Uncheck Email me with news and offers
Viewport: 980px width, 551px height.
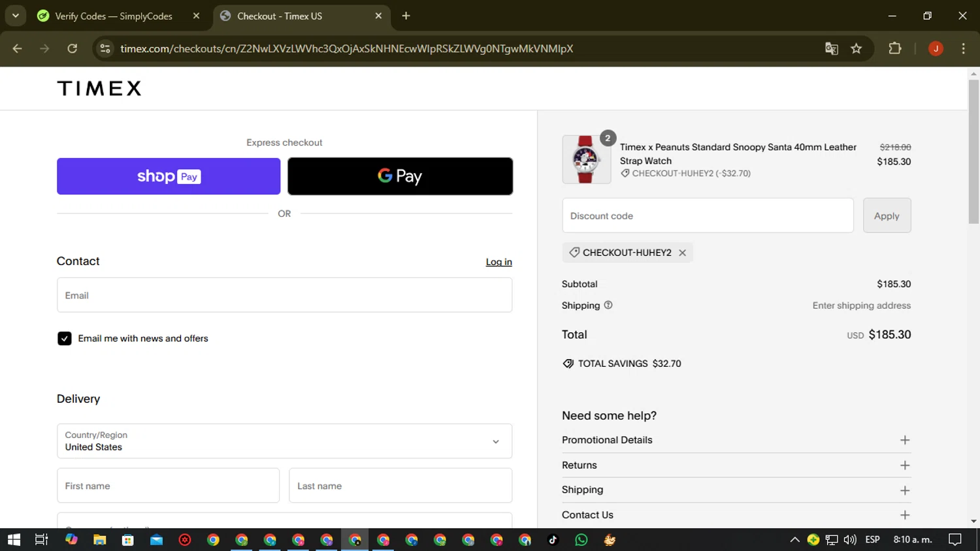64,338
